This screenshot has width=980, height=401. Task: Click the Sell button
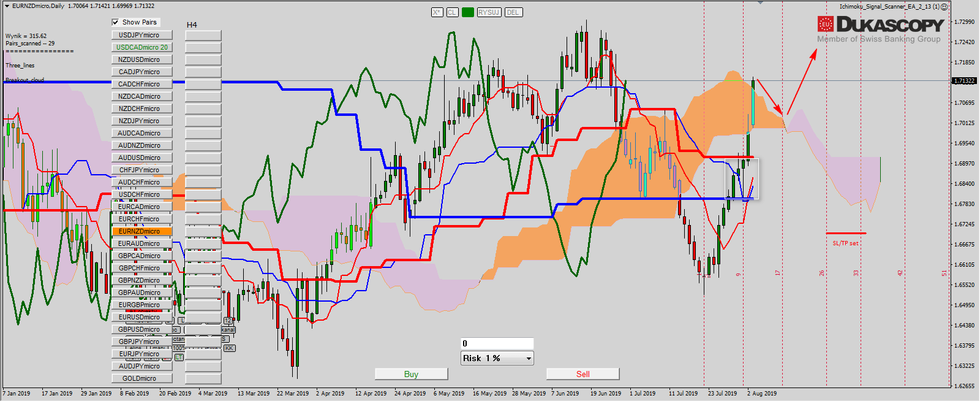click(582, 374)
